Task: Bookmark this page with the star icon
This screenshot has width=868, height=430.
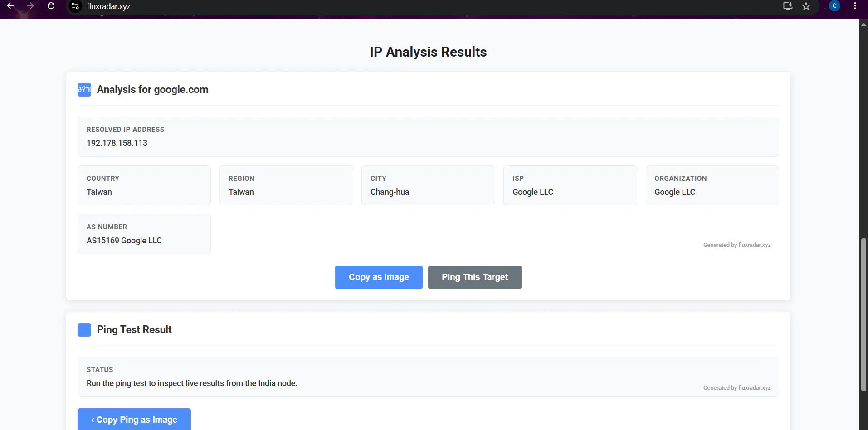Action: pos(806,6)
